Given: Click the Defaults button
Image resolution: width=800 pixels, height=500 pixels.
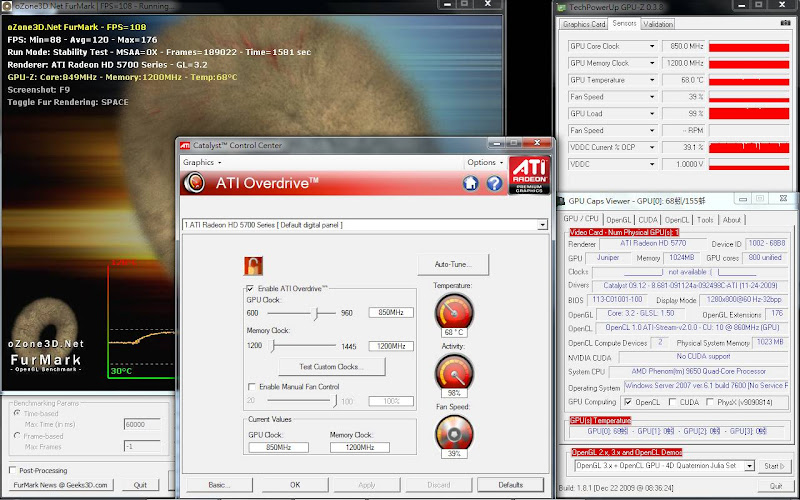Looking at the screenshot, I should tap(511, 485).
